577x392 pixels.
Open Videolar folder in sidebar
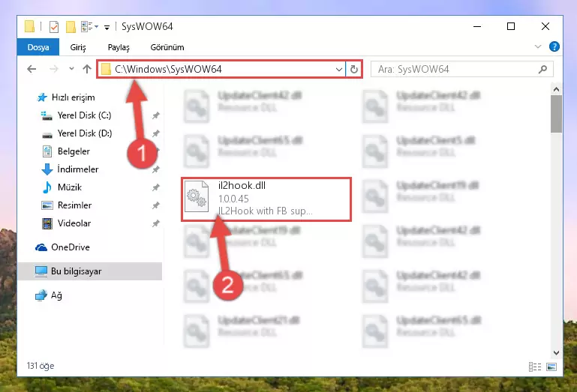(74, 223)
